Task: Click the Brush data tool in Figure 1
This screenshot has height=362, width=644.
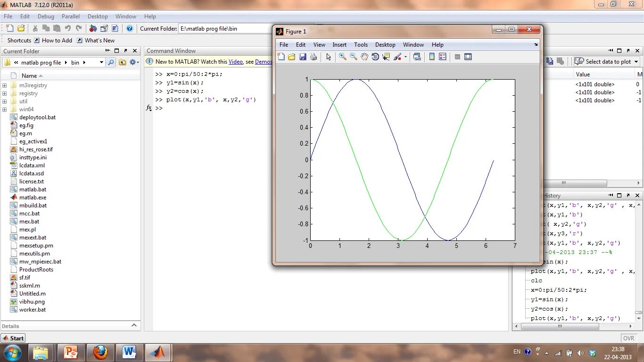Action: tap(397, 57)
